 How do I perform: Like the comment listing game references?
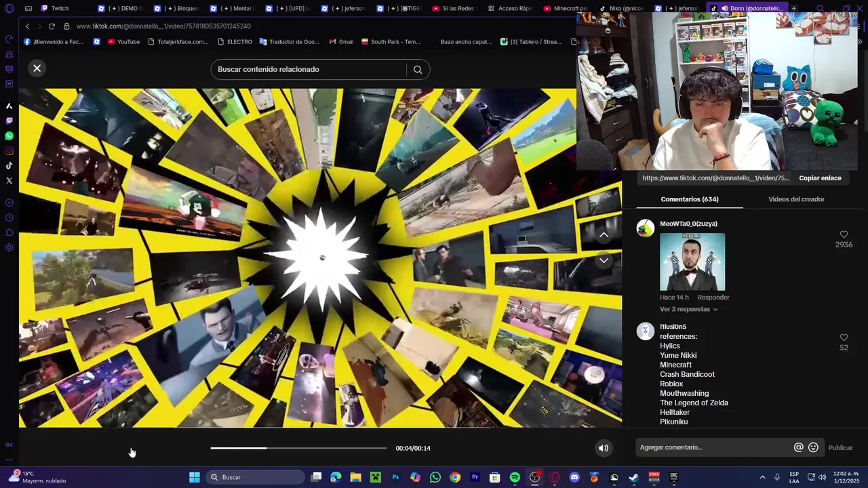pyautogui.click(x=844, y=338)
